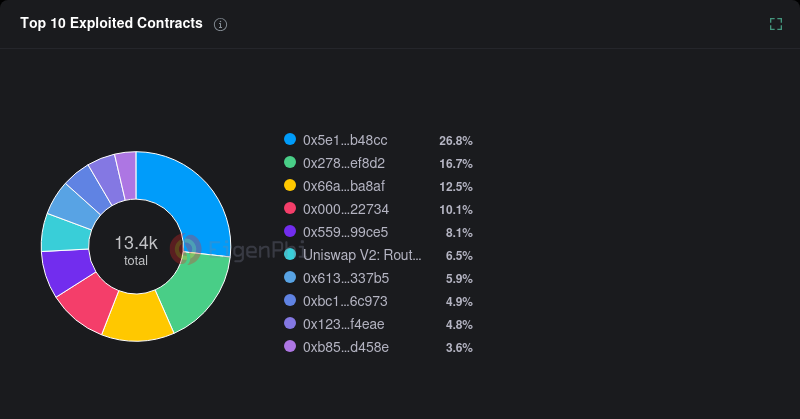800x419 pixels.
Task: Toggle the blue 0x5e1...b48cc legend dot
Action: click(290, 140)
